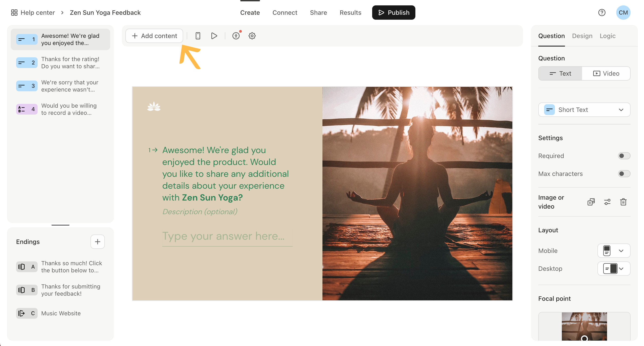This screenshot has width=644, height=346.
Task: Open the mobile preview icon
Action: pyautogui.click(x=198, y=36)
